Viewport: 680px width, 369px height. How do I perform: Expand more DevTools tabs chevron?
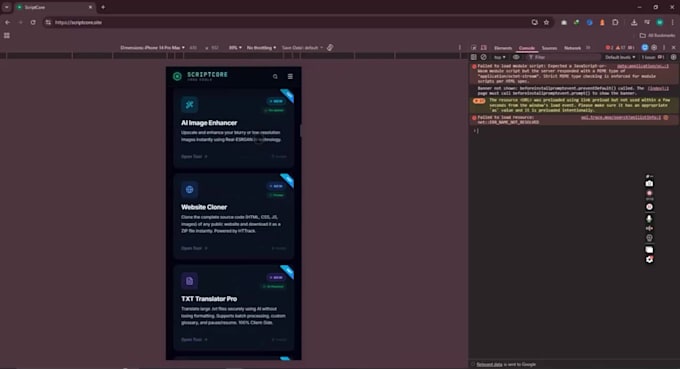tap(588, 48)
